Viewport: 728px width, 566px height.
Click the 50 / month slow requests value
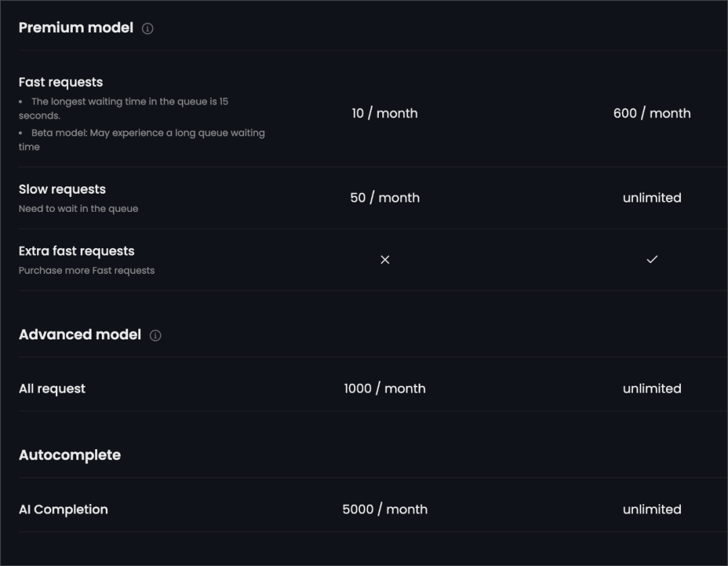385,198
